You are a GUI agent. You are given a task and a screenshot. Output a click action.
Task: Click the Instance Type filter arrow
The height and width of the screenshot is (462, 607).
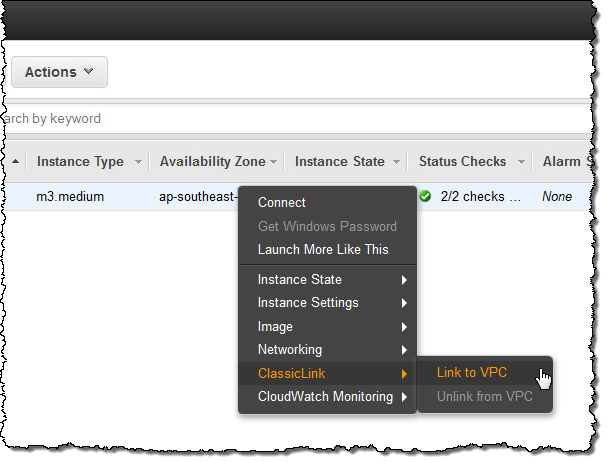click(x=137, y=162)
